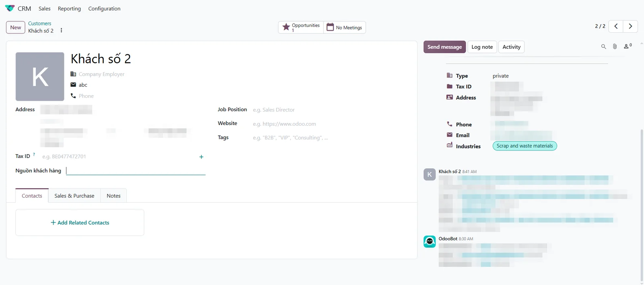
Task: Click the New record button
Action: click(x=16, y=27)
